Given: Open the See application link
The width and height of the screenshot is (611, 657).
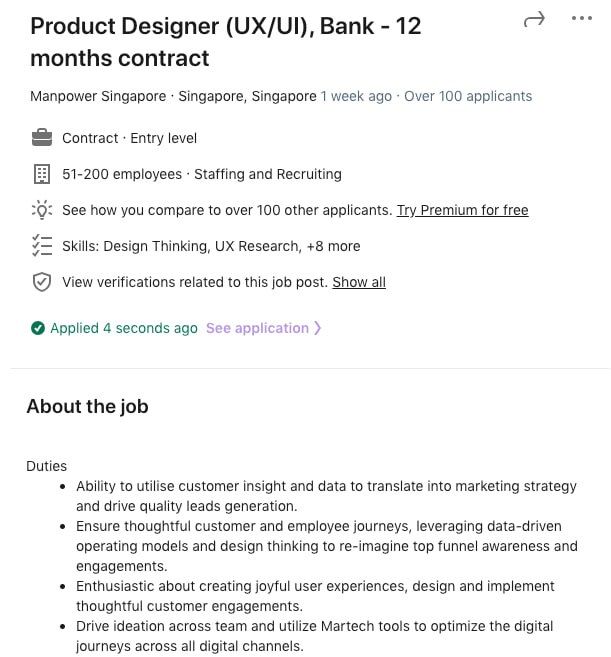Looking at the screenshot, I should 257,328.
